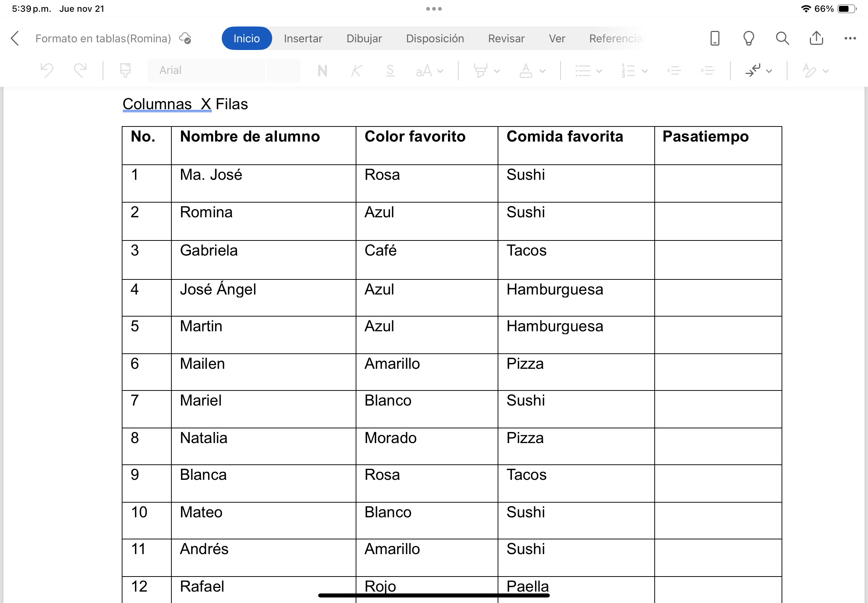Toggle bold N formatting
The height and width of the screenshot is (603, 868).
[x=322, y=70]
